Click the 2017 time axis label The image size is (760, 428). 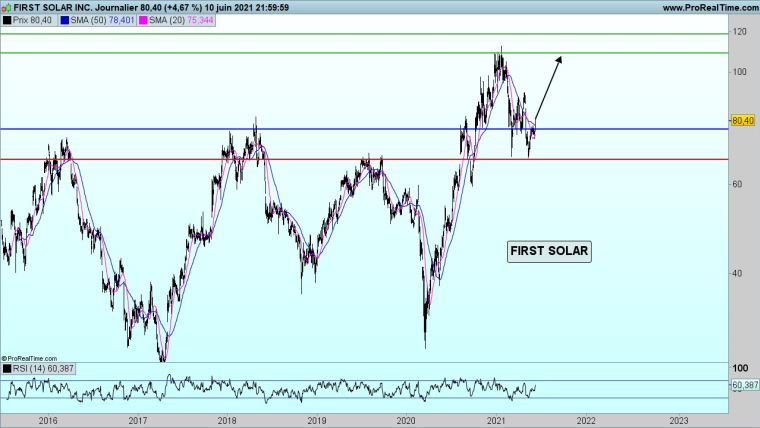[x=138, y=421]
